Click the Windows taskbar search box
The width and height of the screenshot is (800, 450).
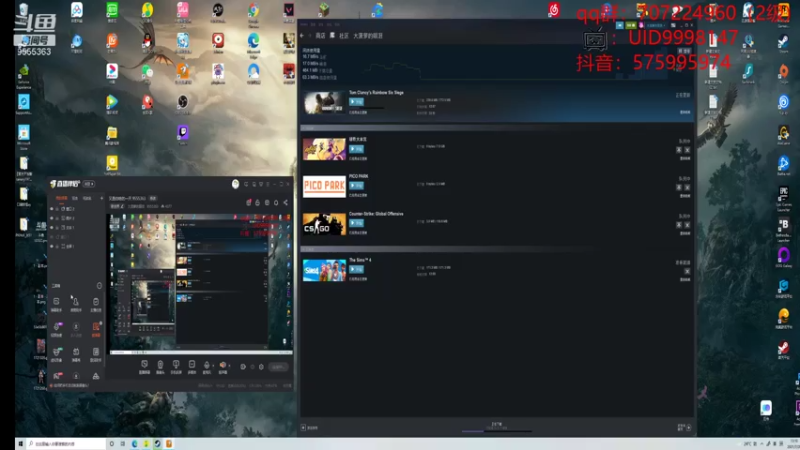65,444
